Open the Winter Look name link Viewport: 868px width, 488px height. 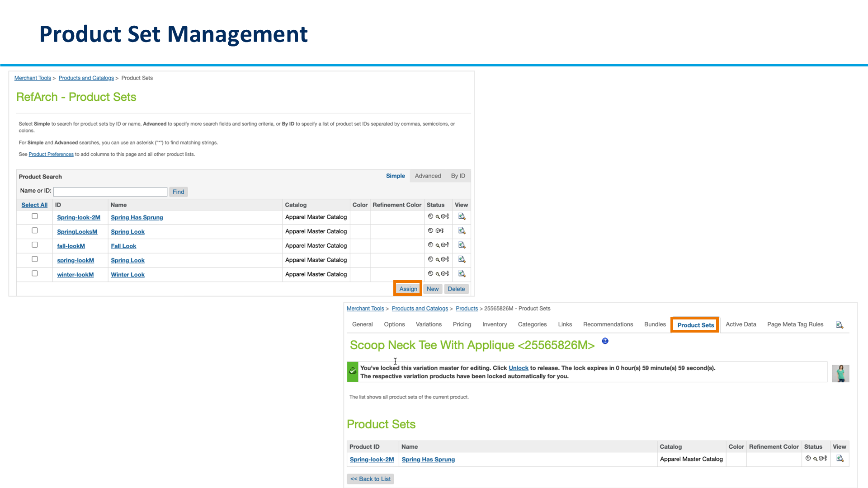point(127,275)
